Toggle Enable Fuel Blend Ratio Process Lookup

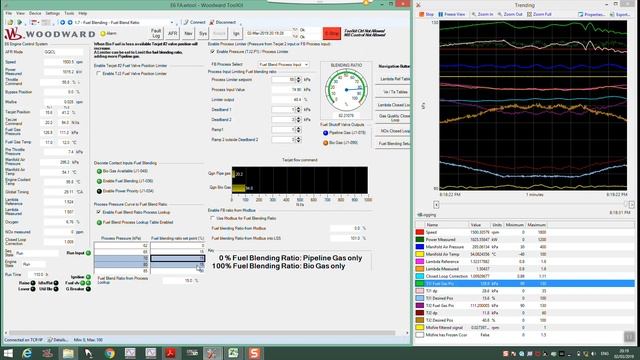pos(98,212)
